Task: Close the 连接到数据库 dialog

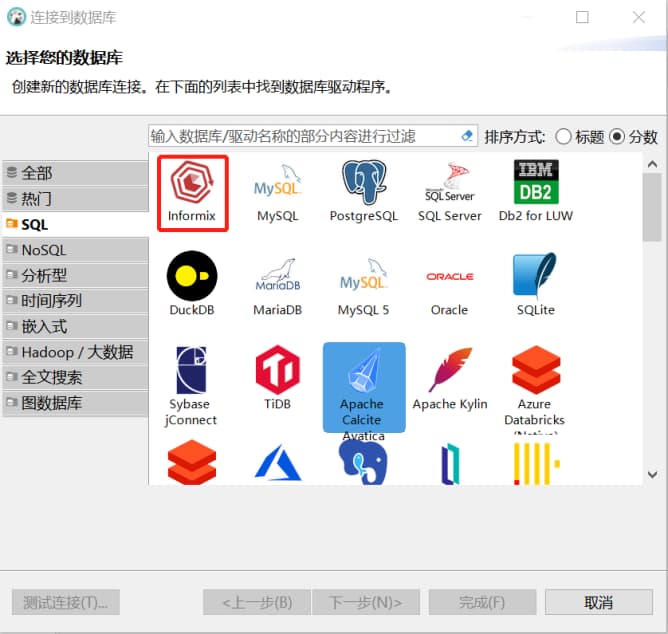Action: [x=639, y=17]
